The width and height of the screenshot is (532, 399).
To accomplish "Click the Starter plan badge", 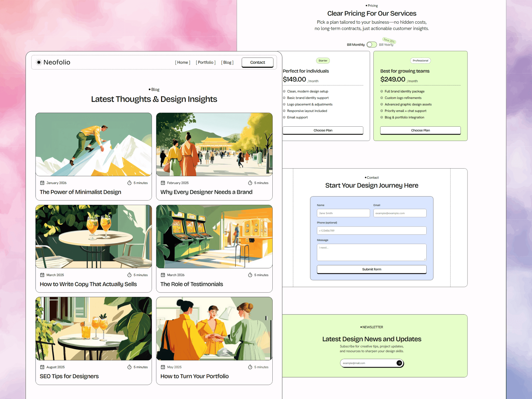I will pos(323,61).
